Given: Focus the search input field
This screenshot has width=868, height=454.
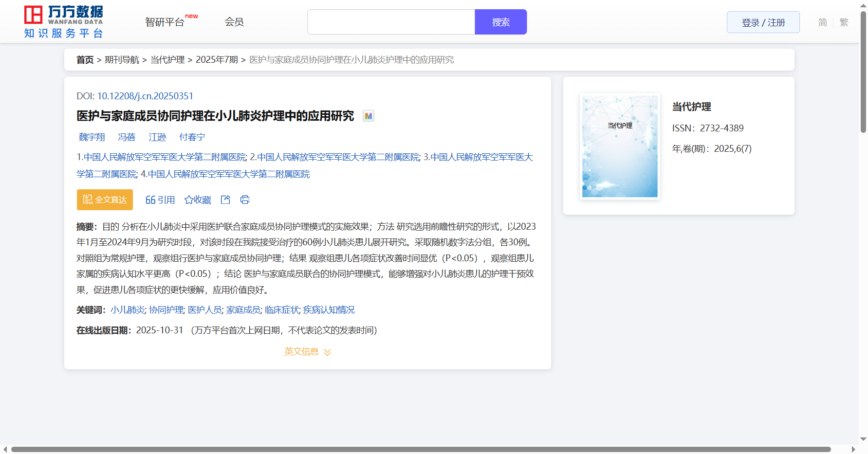Looking at the screenshot, I should (391, 22).
